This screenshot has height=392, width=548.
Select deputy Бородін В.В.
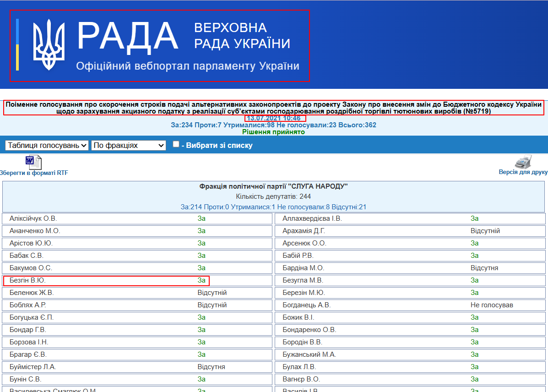coord(302,342)
